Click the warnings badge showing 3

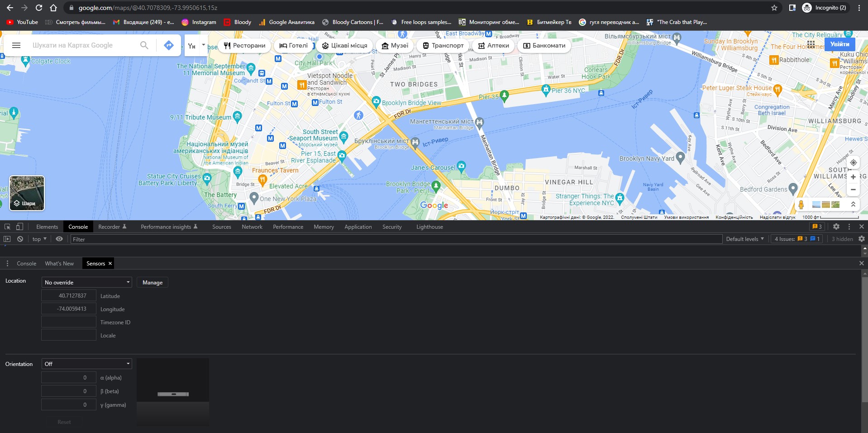(x=817, y=226)
